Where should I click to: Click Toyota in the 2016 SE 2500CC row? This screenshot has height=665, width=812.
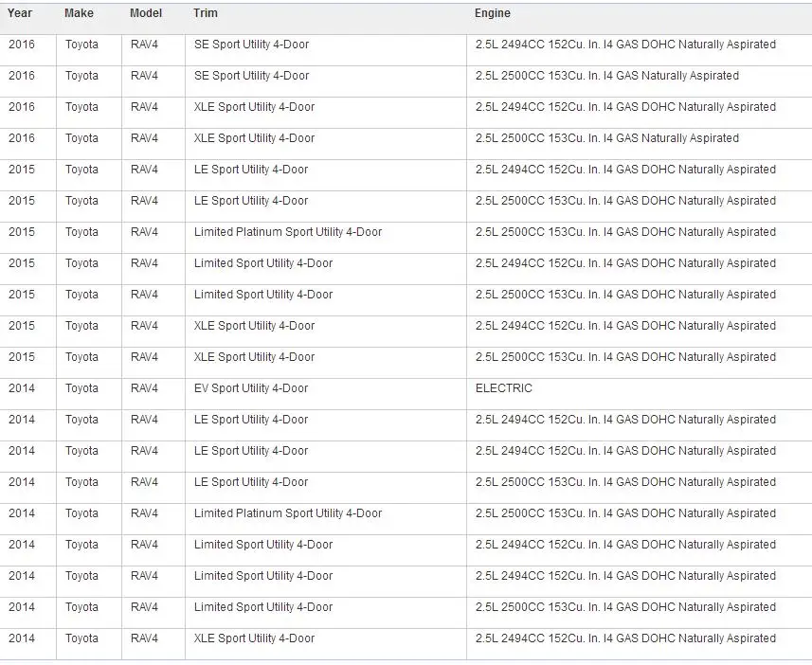coord(81,75)
